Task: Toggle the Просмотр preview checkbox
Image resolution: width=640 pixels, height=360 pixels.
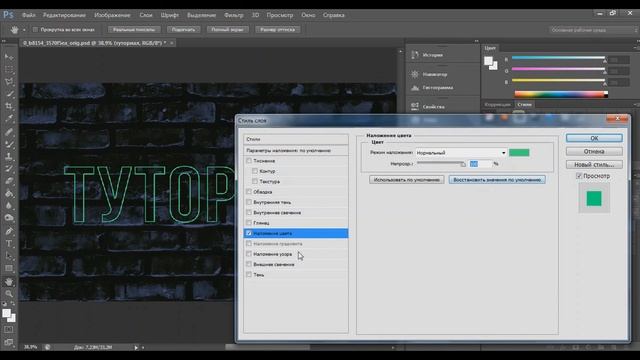Action: pos(578,176)
